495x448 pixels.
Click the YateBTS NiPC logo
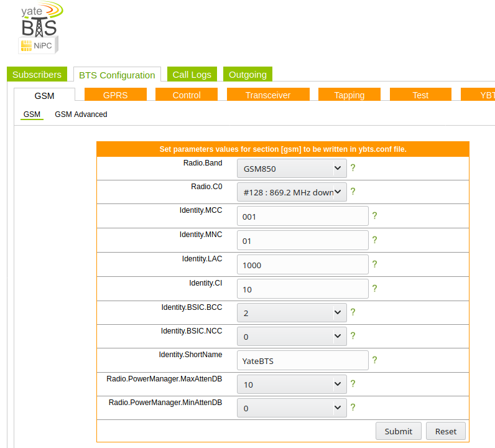pos(40,28)
